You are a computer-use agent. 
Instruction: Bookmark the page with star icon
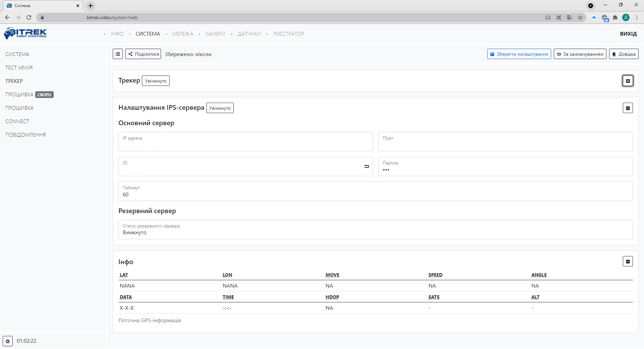(580, 17)
